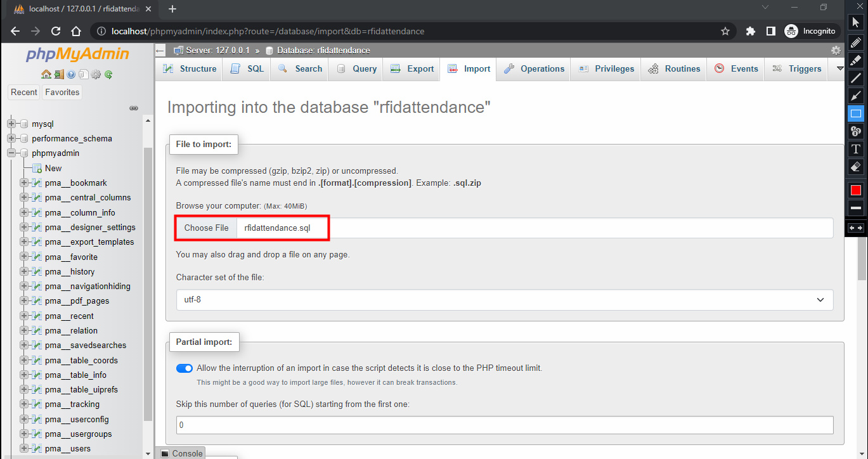Expand the mysql database tree node
This screenshot has height=459, width=868.
[x=11, y=124]
